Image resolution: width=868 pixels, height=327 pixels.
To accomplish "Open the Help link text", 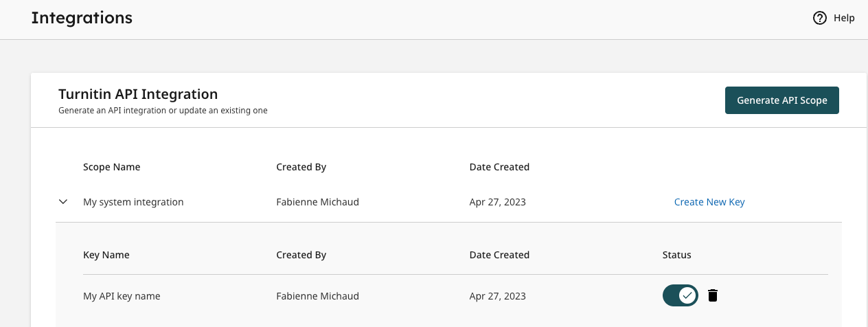I will click(x=844, y=19).
